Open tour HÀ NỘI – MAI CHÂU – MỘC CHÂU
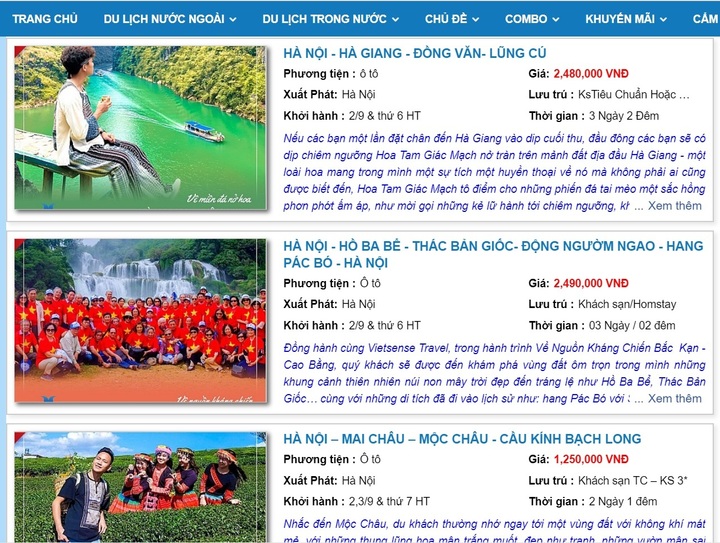 click(x=462, y=439)
